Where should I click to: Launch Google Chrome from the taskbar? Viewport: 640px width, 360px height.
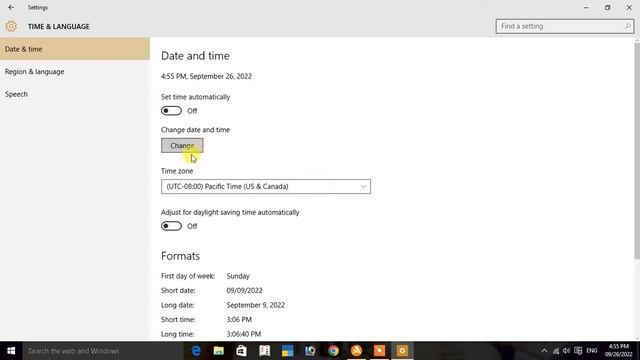[x=333, y=351]
